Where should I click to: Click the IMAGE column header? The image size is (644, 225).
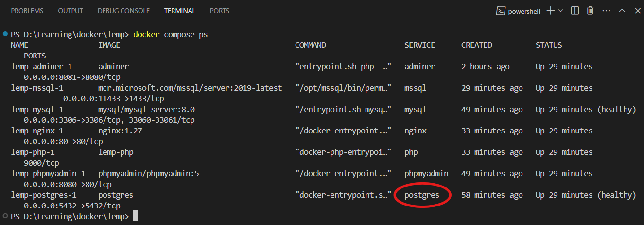(x=109, y=45)
